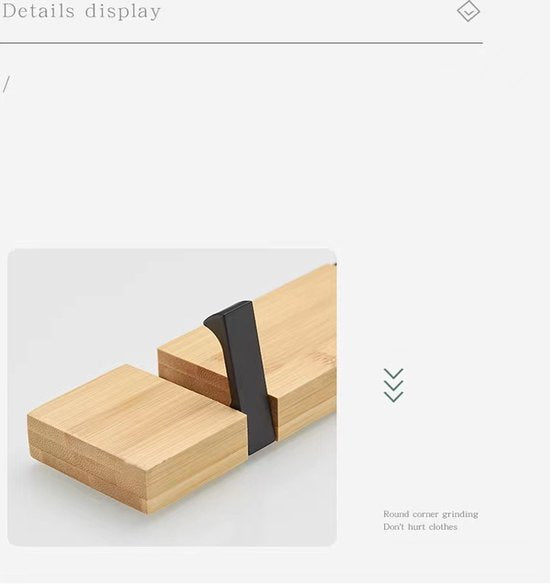Select the "Details display" heading text
The width and height of the screenshot is (550, 584).
coord(81,11)
